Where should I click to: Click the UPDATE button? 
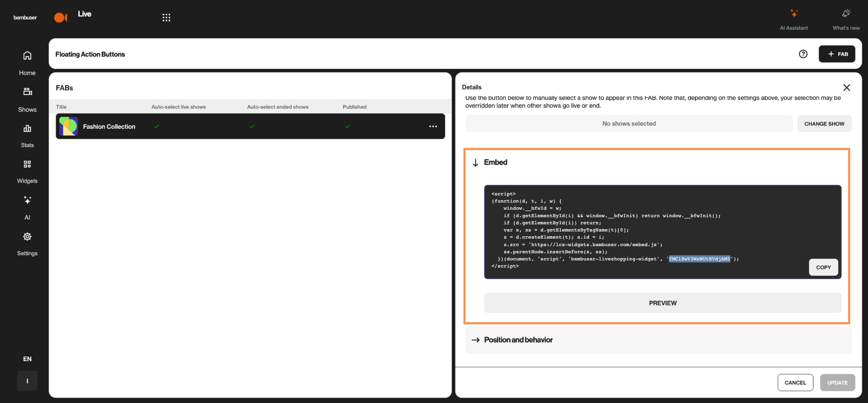(837, 382)
